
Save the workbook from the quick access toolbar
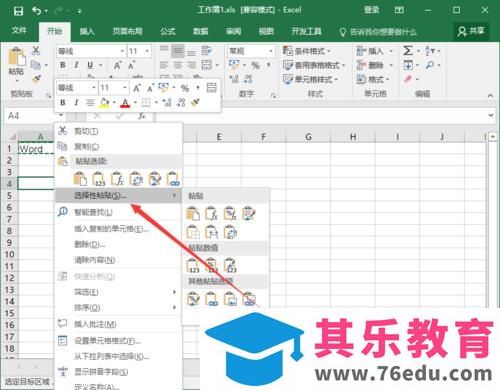tap(18, 11)
